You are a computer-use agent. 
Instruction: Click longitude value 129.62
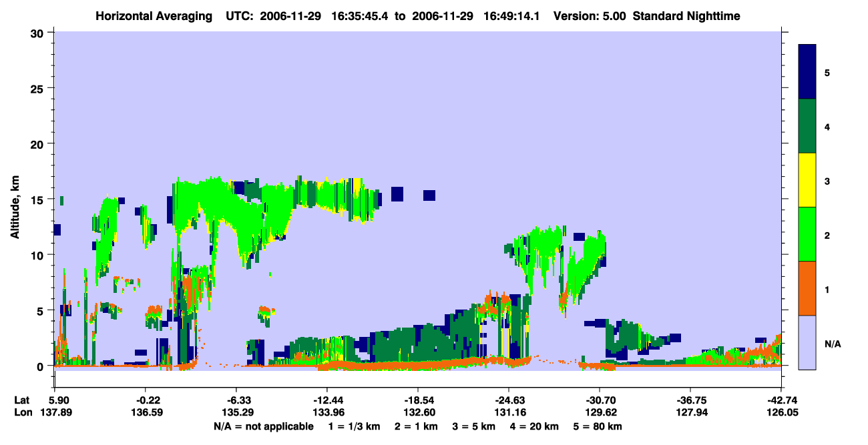coord(600,412)
